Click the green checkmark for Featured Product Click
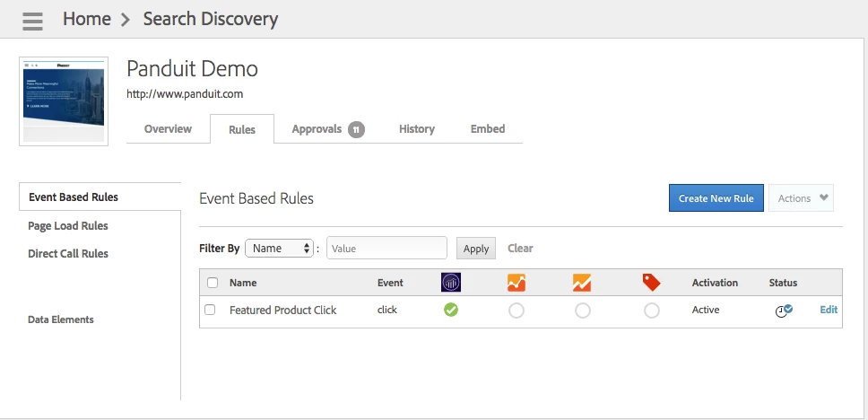868x420 pixels. [x=451, y=310]
